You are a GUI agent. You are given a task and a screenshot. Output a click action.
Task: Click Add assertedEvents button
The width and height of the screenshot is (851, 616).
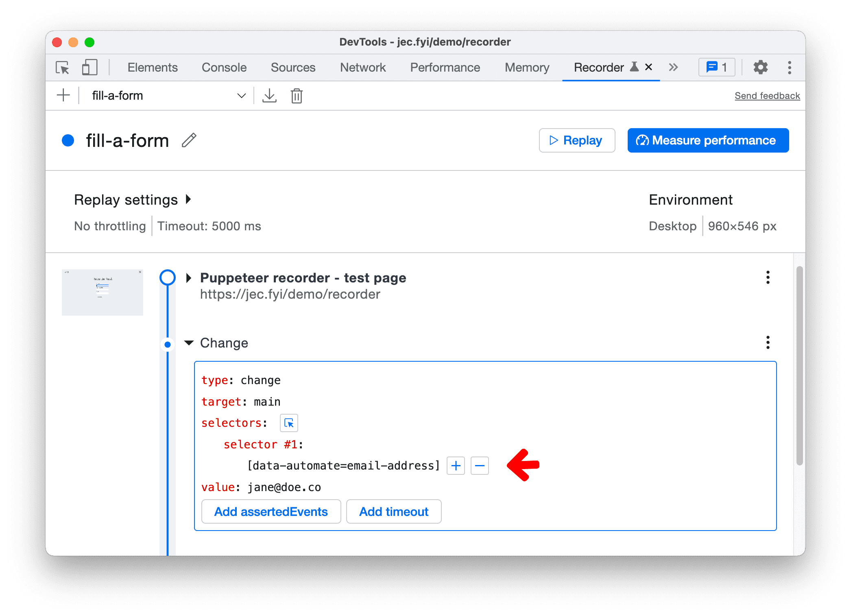270,511
